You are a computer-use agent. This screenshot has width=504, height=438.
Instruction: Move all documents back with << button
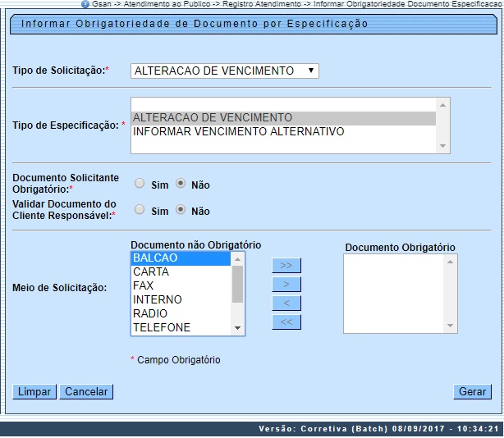click(x=286, y=322)
